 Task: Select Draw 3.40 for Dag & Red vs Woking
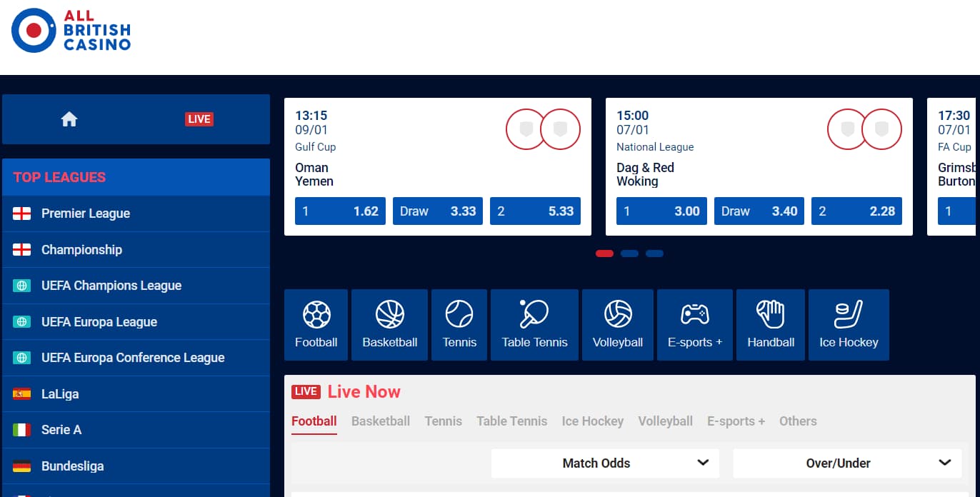759,211
